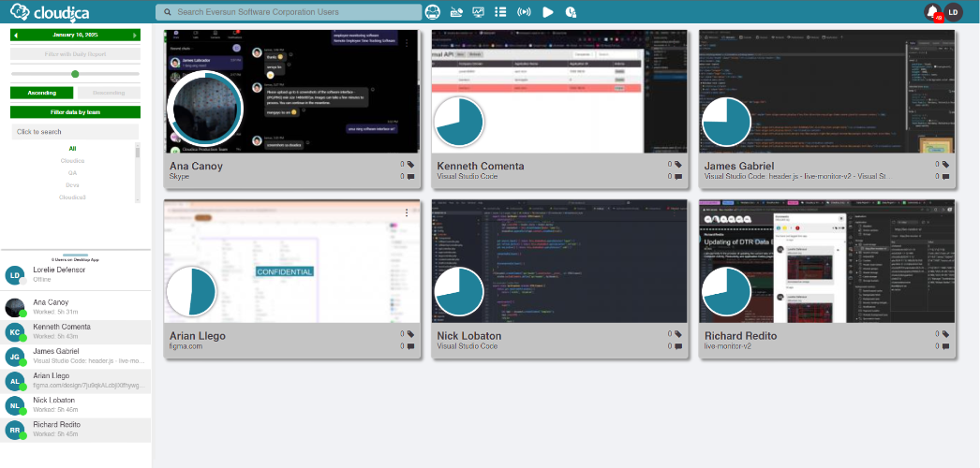Click the James Gabriel name on his card

pyautogui.click(x=739, y=166)
